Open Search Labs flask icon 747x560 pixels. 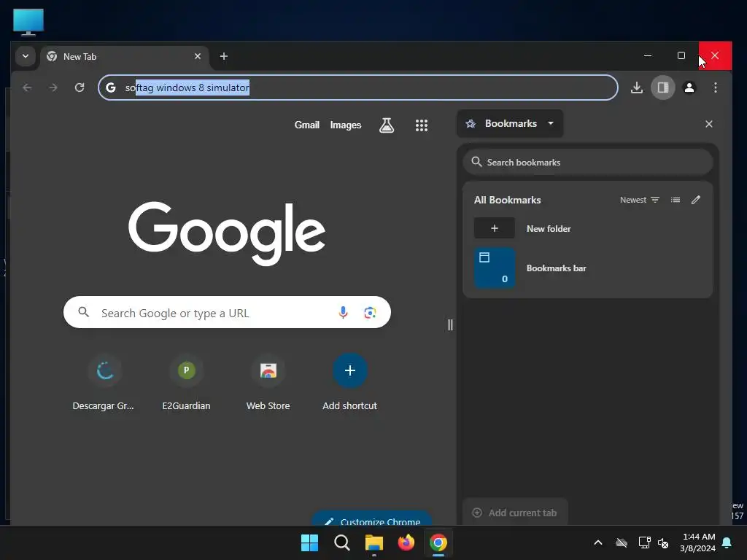pyautogui.click(x=387, y=125)
